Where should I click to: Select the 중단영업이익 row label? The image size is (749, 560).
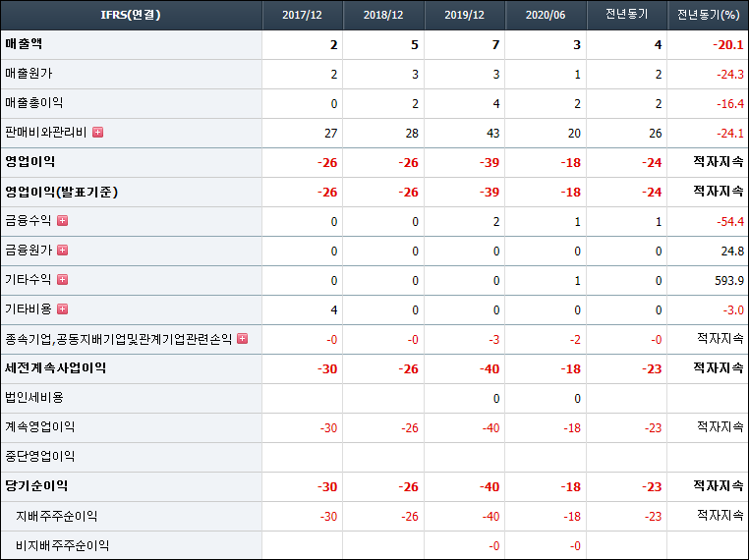[x=39, y=457]
